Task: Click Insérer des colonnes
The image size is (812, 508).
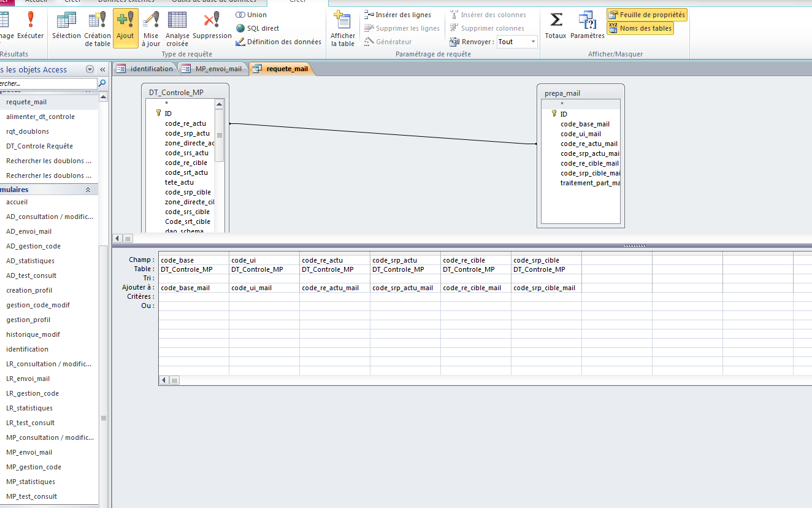Action: (x=488, y=15)
